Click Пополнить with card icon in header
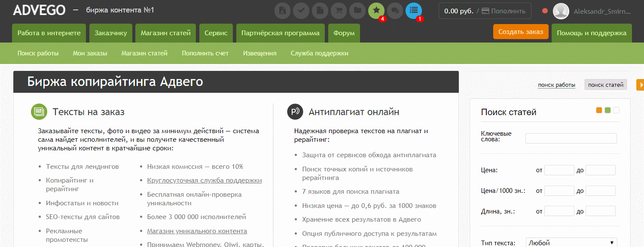644x247 pixels. [x=504, y=11]
